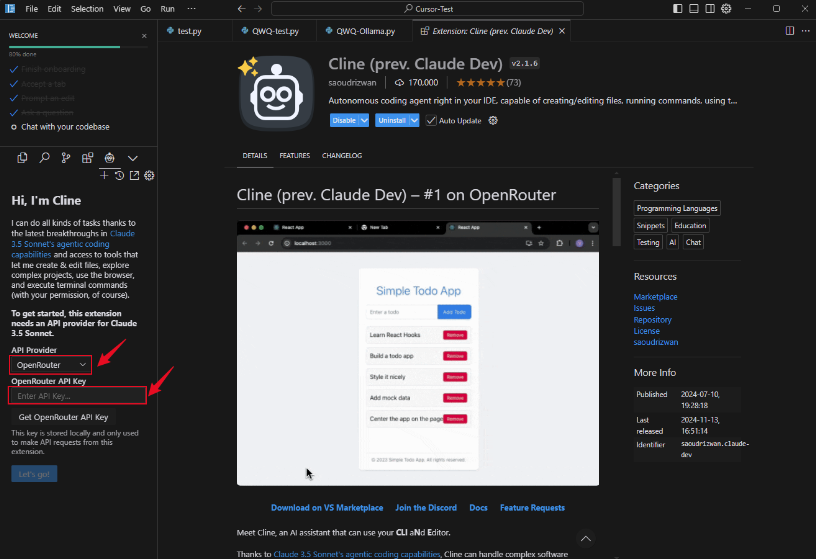Open Cline robot icon in sidebar
This screenshot has width=816, height=559.
110,158
